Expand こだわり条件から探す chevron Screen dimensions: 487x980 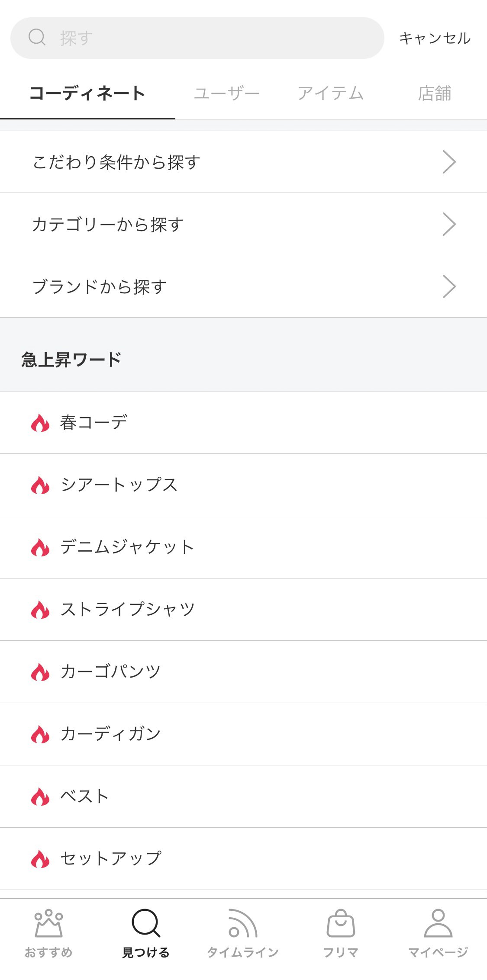click(449, 162)
